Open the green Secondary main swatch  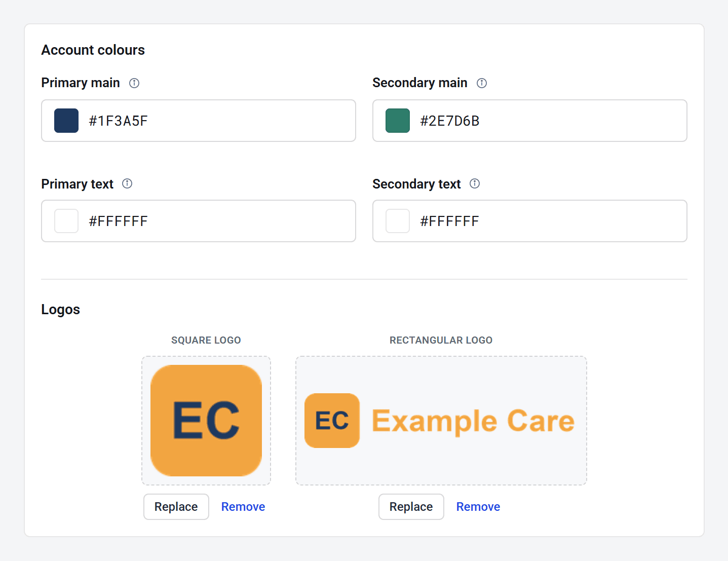point(398,121)
